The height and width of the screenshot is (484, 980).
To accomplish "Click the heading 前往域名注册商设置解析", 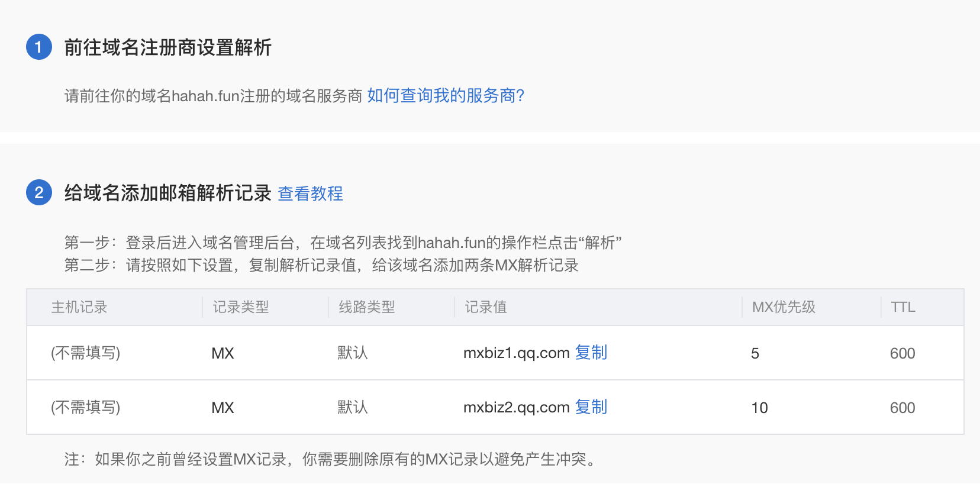I will point(167,48).
